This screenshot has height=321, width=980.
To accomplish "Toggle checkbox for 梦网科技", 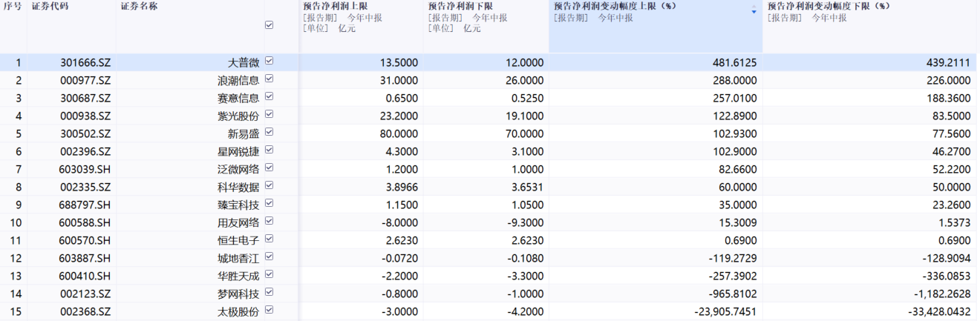I will click(269, 293).
